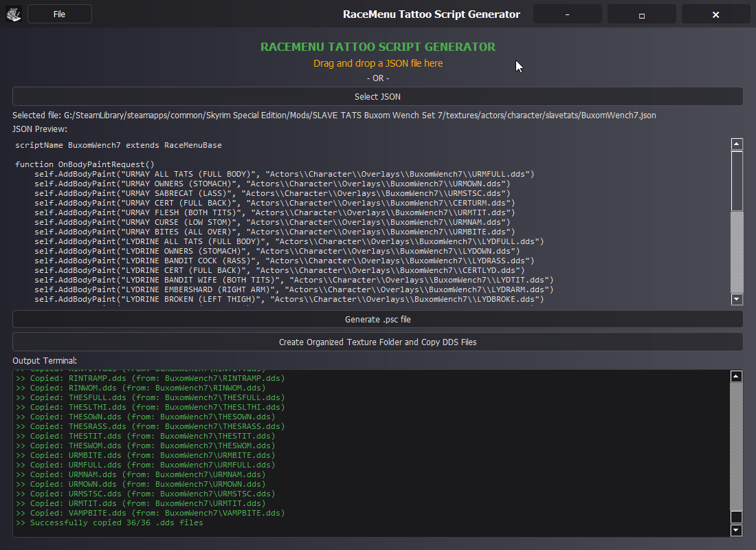Viewport: 756px width, 550px height.
Task: Click the 'Copied: THESOWN.dds' terminal line
Action: (146, 417)
